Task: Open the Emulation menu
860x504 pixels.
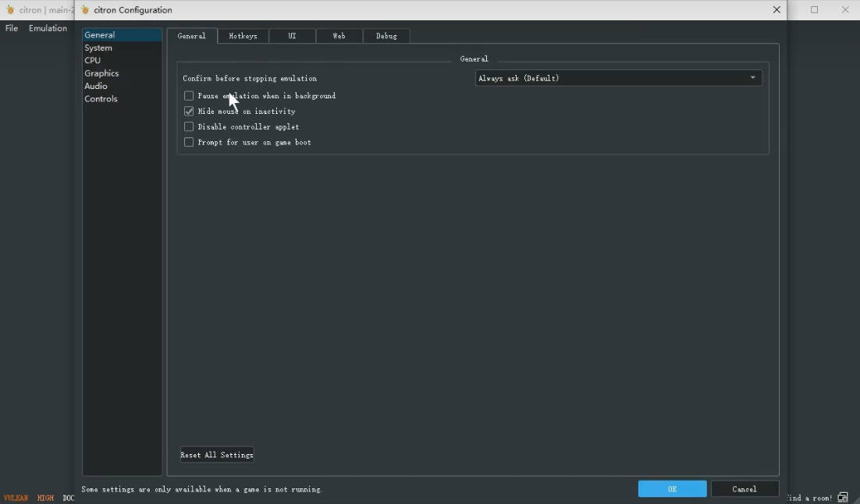Action: click(x=48, y=28)
